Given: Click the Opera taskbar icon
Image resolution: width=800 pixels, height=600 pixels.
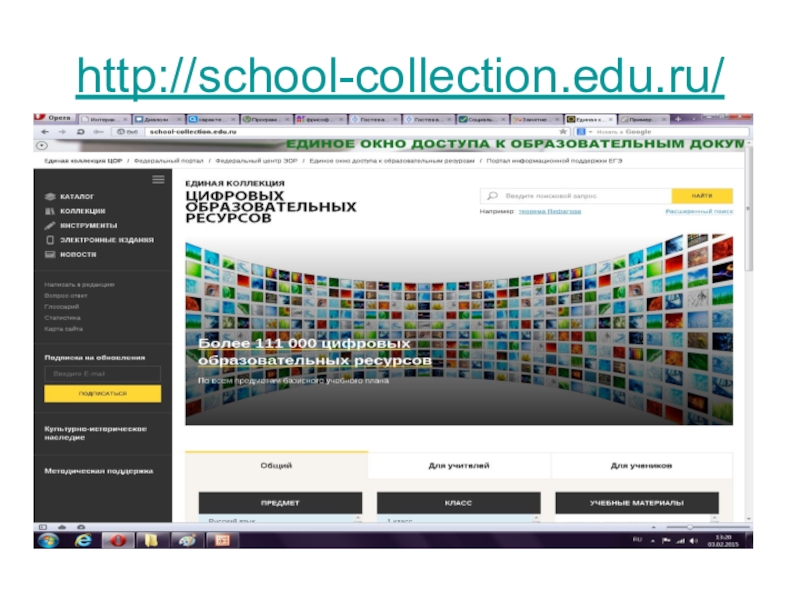Looking at the screenshot, I should [118, 540].
